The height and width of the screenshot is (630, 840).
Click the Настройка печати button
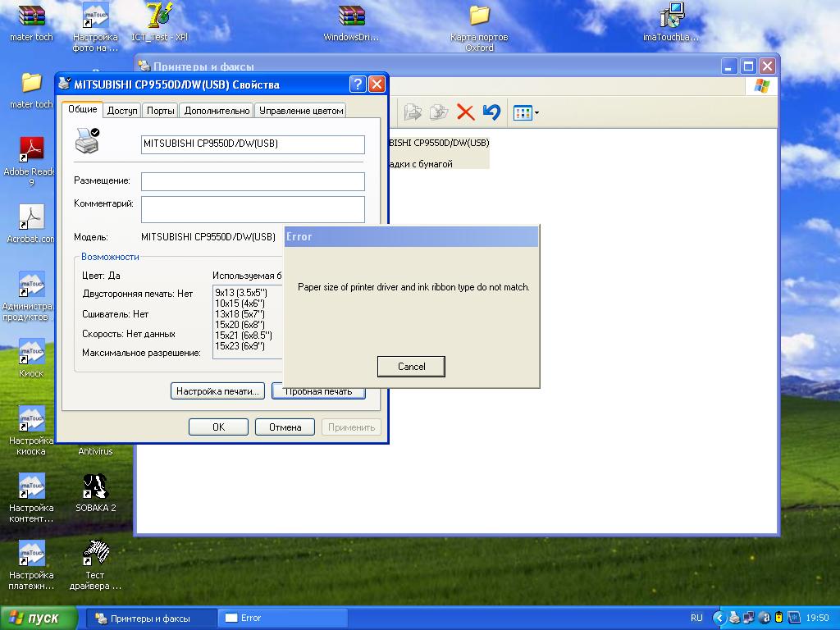pos(217,391)
